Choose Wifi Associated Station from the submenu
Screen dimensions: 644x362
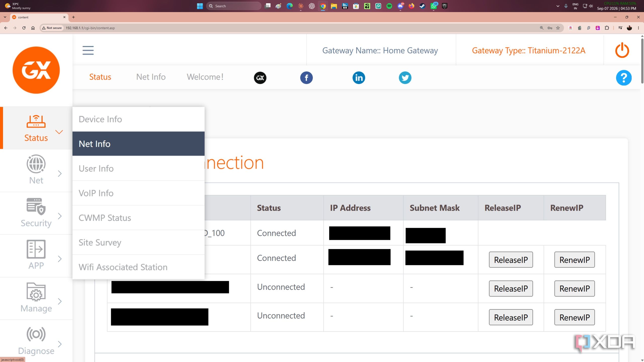pyautogui.click(x=138, y=267)
